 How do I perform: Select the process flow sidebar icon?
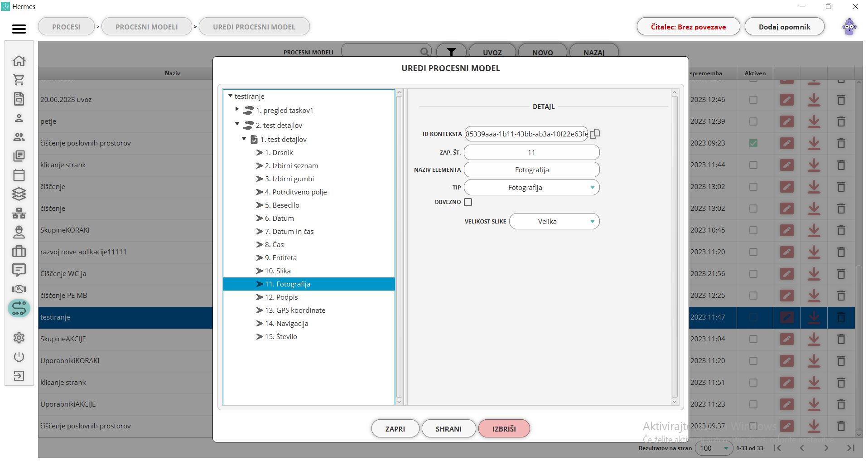coord(19,308)
